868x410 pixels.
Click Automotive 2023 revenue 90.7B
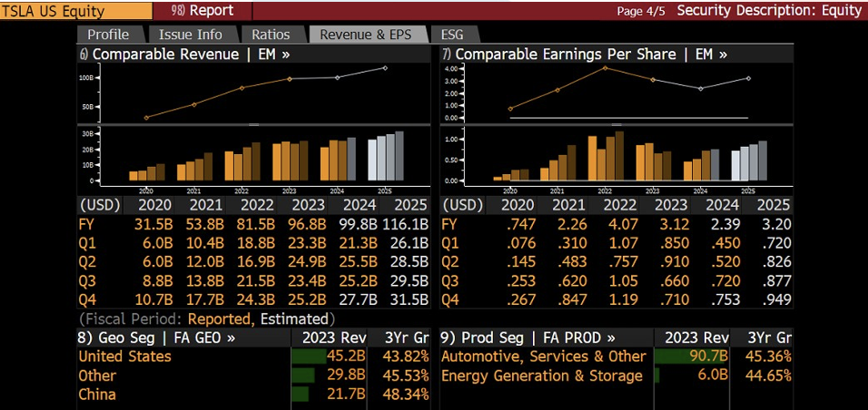(x=708, y=356)
